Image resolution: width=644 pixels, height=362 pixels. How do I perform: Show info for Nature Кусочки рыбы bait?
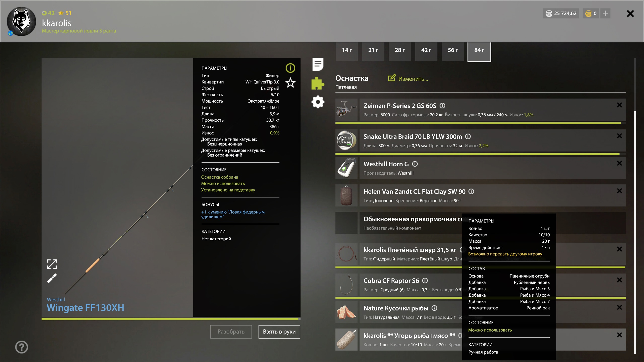[434, 308]
